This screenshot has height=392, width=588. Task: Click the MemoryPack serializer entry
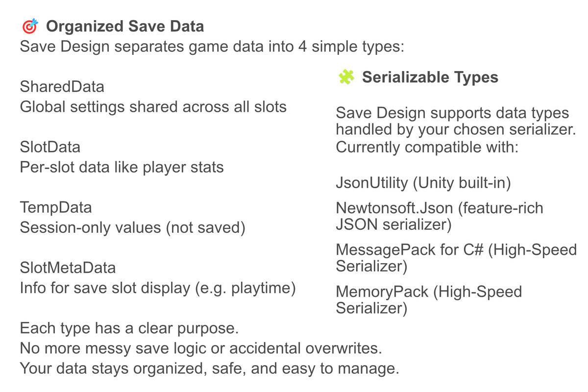429,300
